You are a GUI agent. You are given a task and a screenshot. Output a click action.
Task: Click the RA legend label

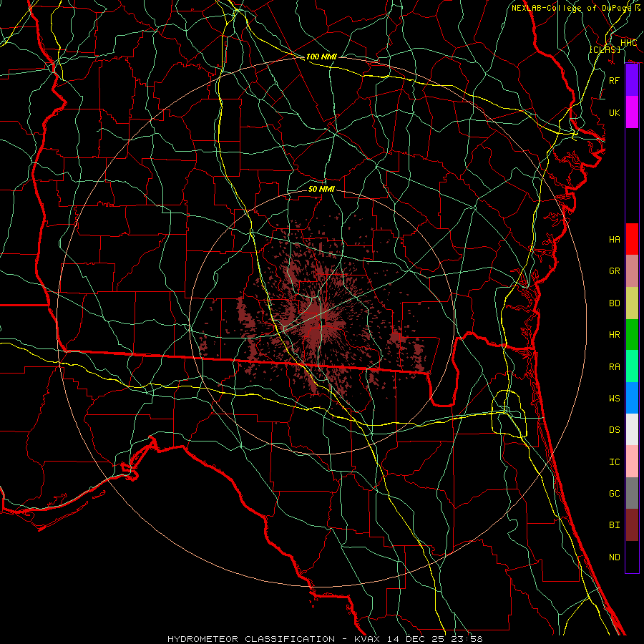tap(614, 367)
